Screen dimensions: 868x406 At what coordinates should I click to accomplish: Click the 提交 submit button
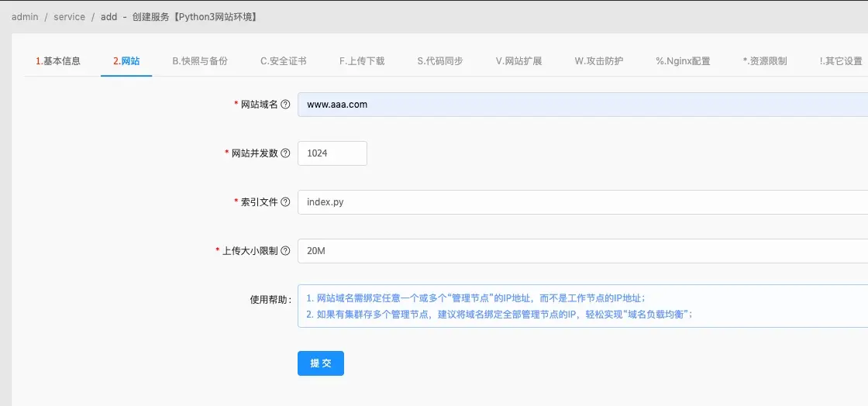tap(321, 363)
